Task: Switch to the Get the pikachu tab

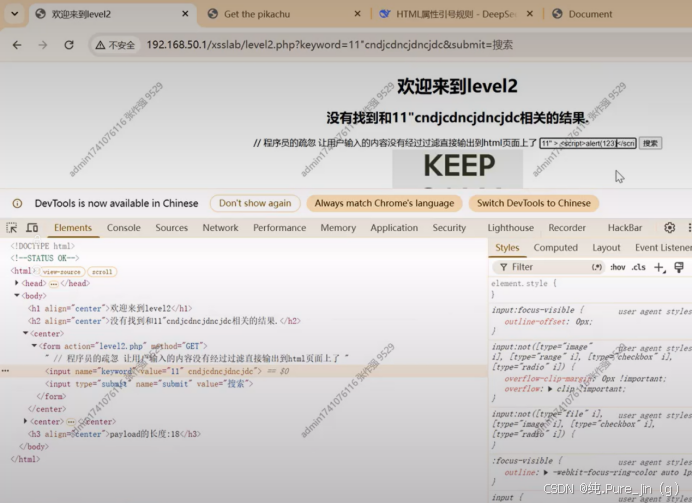Action: tap(257, 14)
